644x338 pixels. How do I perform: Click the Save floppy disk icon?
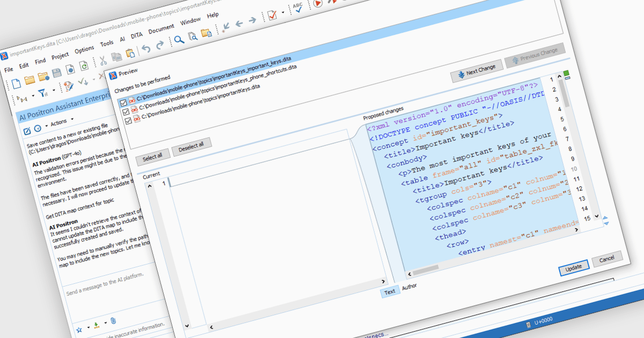(x=56, y=72)
